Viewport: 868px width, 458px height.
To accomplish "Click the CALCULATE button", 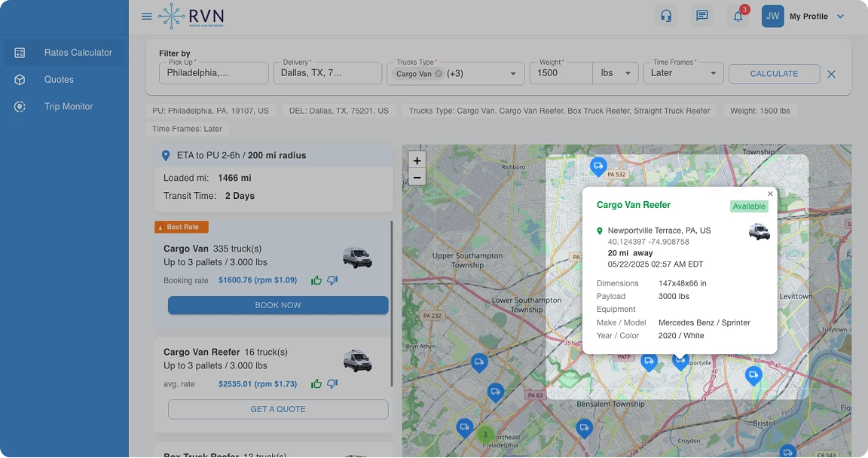I will point(774,74).
